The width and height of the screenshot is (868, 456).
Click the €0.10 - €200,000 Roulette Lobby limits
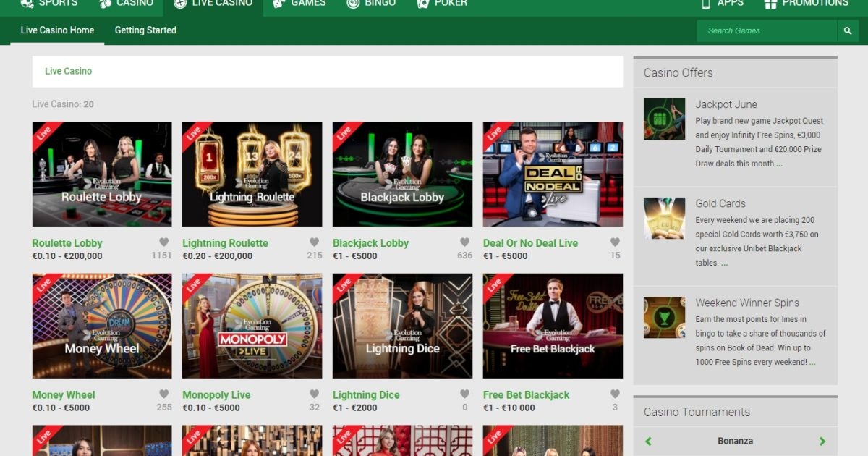[67, 256]
